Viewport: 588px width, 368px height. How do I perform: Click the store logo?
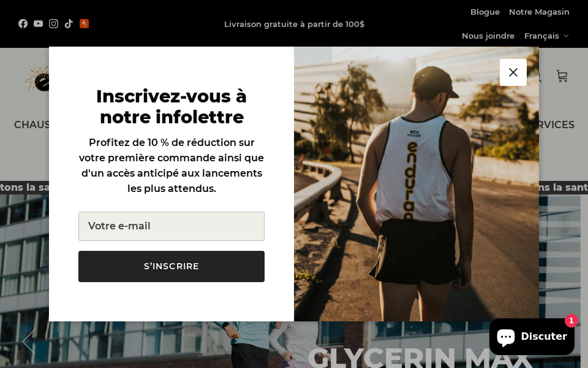[37, 77]
